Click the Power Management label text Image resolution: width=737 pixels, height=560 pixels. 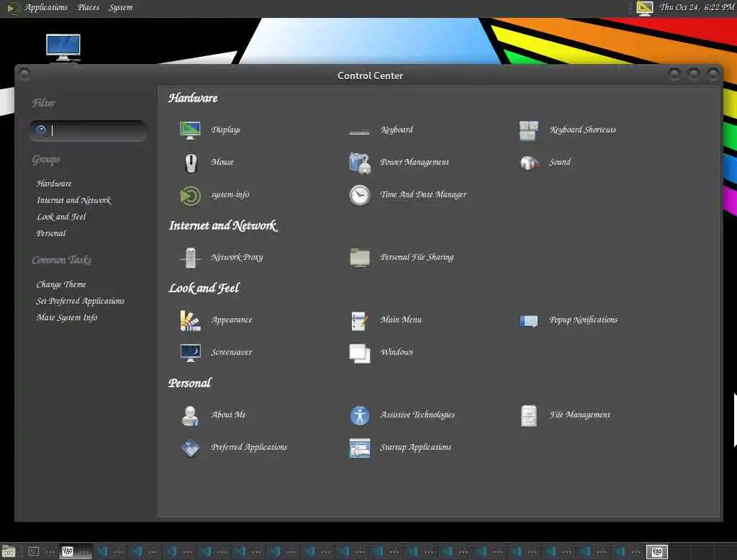coord(415,162)
